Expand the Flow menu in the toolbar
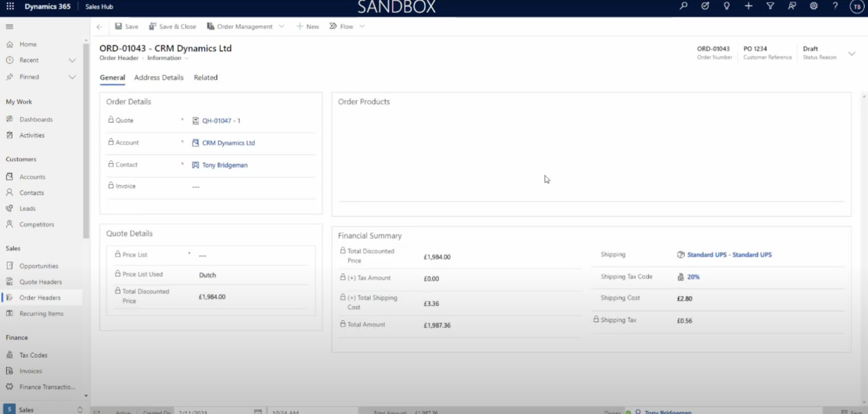Image resolution: width=868 pixels, height=414 pixels. point(363,26)
